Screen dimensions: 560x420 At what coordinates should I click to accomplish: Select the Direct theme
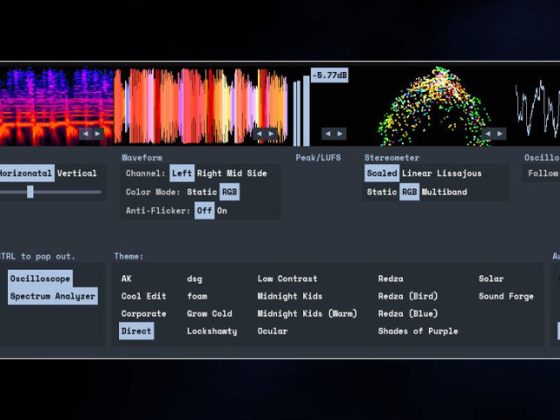(x=136, y=331)
